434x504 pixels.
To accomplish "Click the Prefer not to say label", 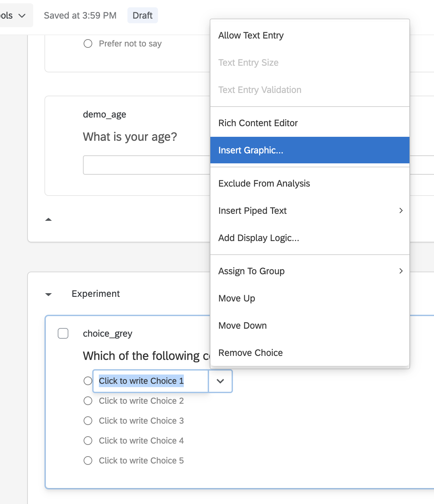I will coord(130,44).
